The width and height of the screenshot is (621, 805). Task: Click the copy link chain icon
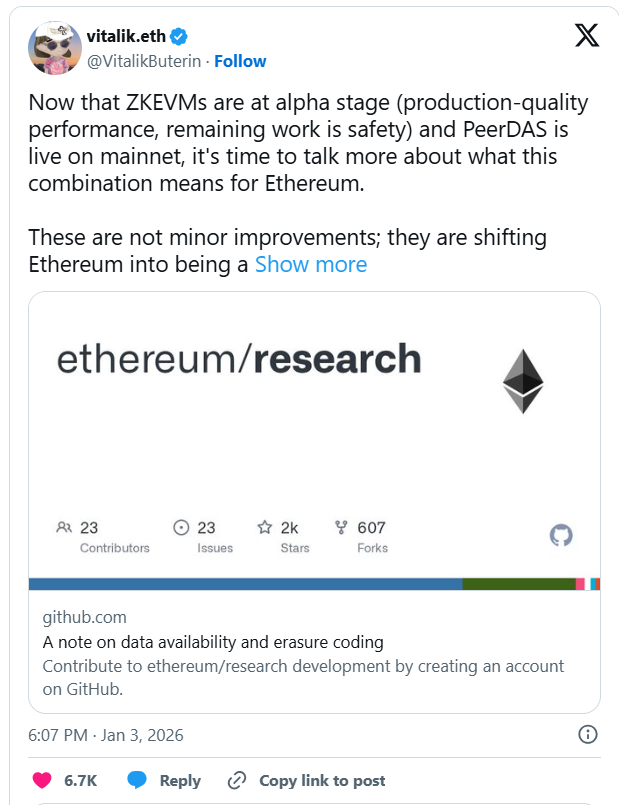click(x=237, y=780)
